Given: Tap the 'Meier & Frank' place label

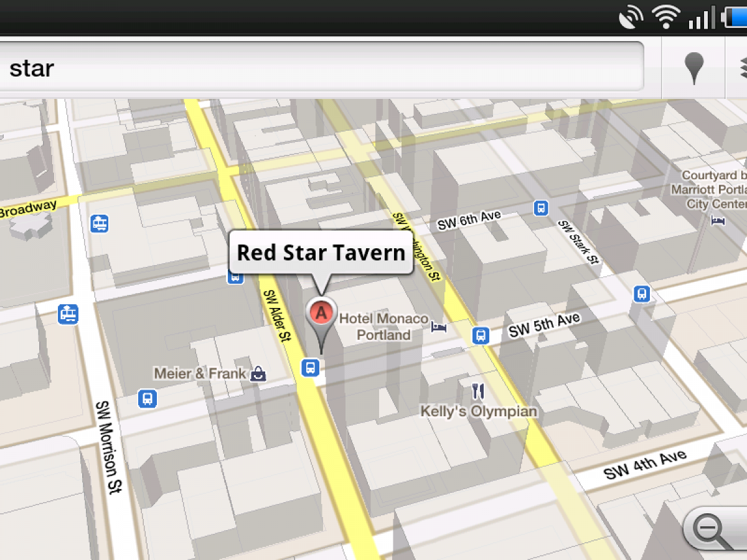Looking at the screenshot, I should click(x=200, y=373).
